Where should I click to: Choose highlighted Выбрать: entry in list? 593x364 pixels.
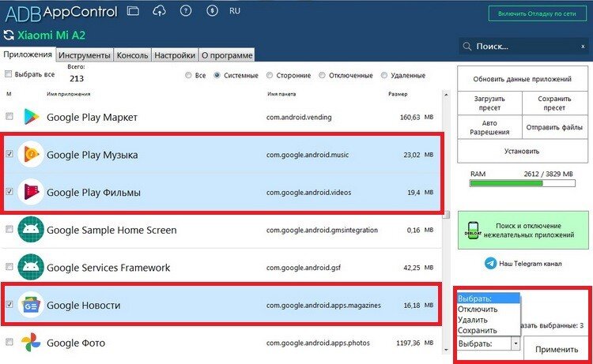pyautogui.click(x=489, y=298)
